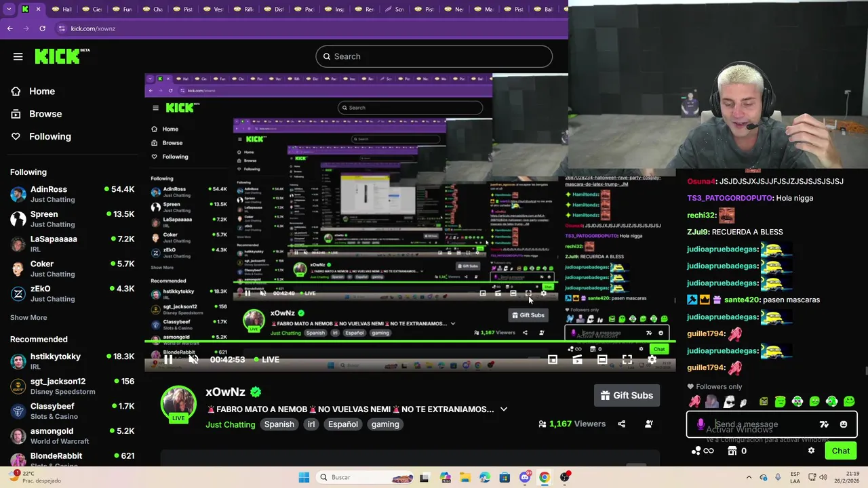
Task: Open the Kick hamburger sidebar menu
Action: click(x=18, y=57)
